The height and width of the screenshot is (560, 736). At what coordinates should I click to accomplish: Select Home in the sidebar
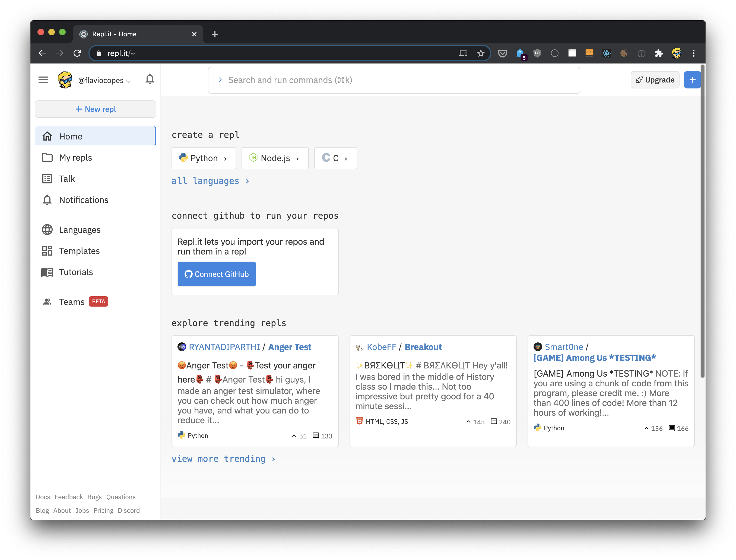95,136
